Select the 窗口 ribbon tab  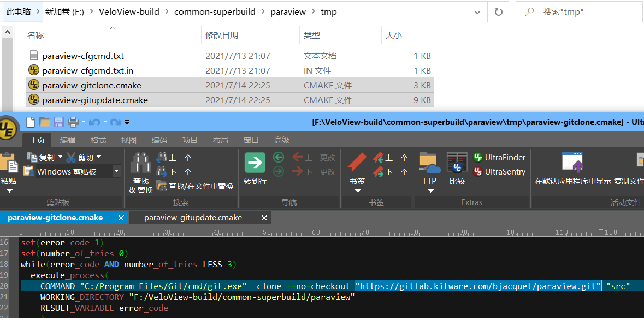[251, 140]
